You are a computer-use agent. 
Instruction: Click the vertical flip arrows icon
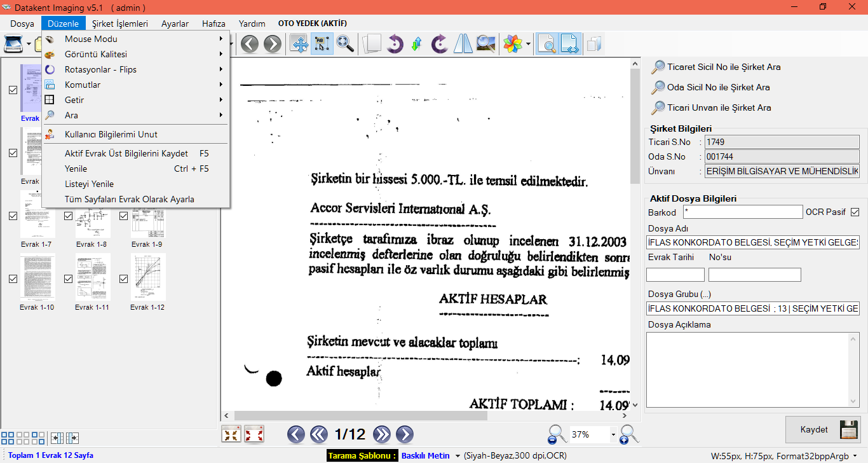417,44
